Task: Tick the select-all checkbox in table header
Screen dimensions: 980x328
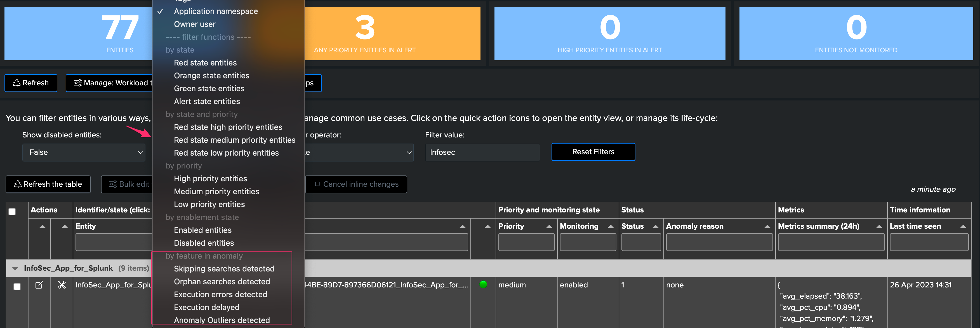Action: tap(12, 212)
